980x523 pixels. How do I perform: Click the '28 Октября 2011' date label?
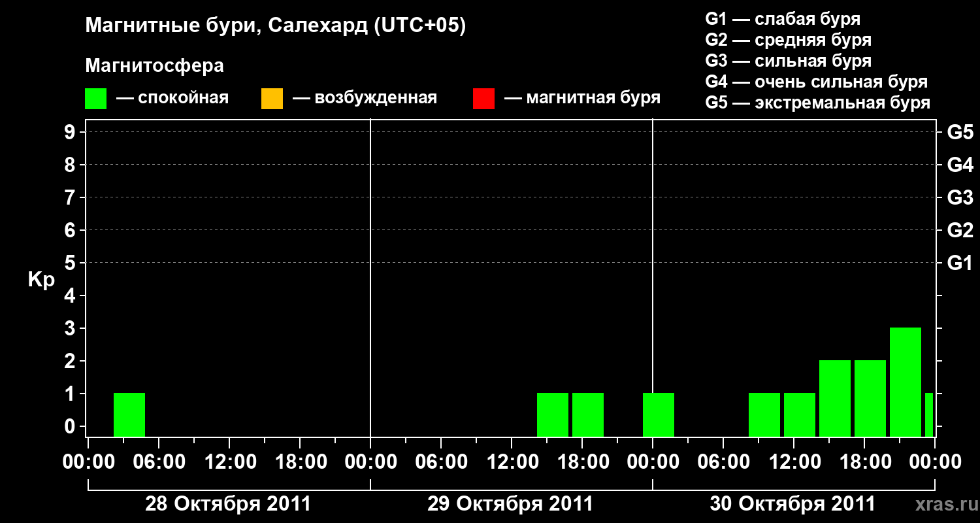(x=228, y=504)
